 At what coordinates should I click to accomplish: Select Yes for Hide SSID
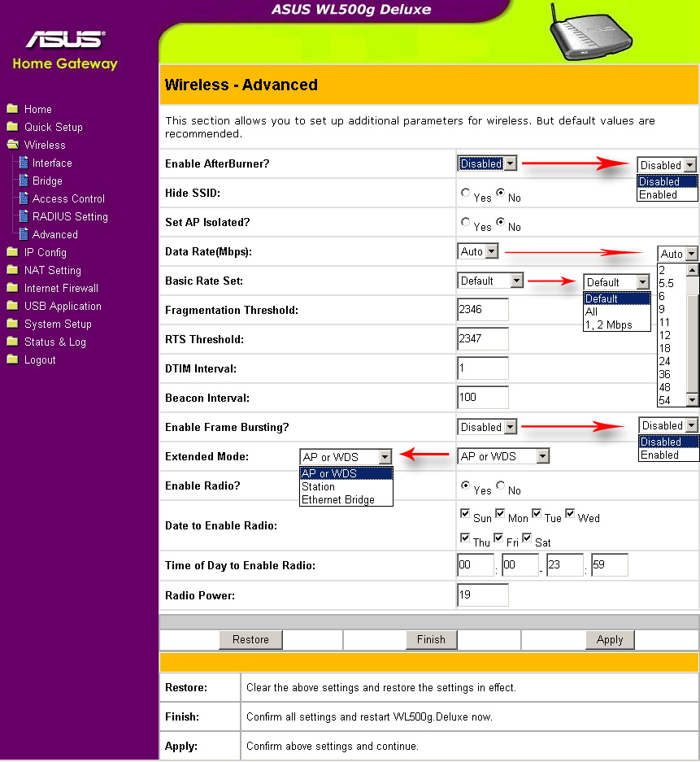coord(465,193)
